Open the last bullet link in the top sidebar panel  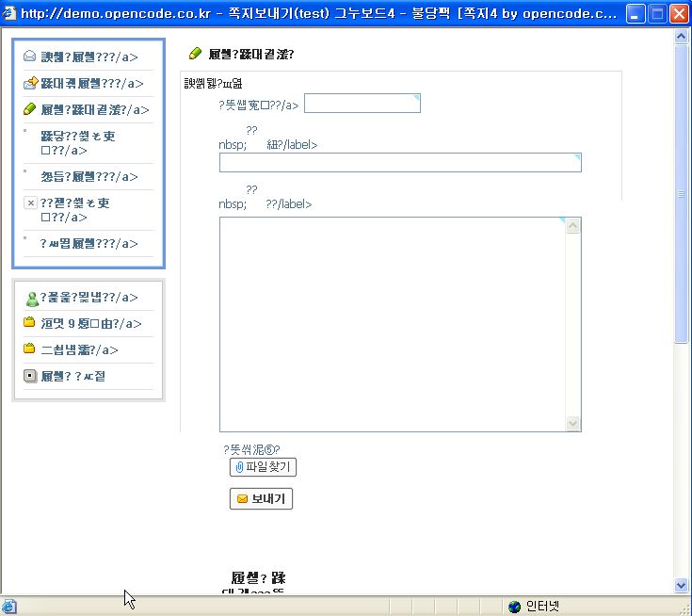tap(89, 243)
